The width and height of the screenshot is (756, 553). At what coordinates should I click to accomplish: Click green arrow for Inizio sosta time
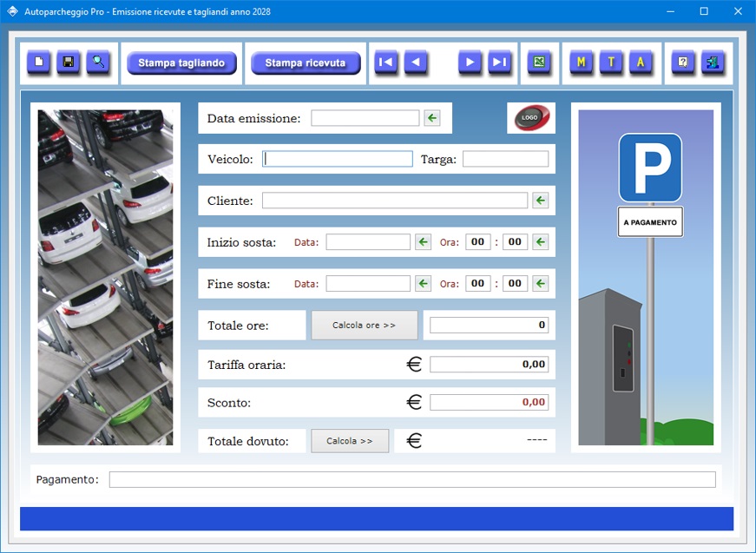click(541, 241)
